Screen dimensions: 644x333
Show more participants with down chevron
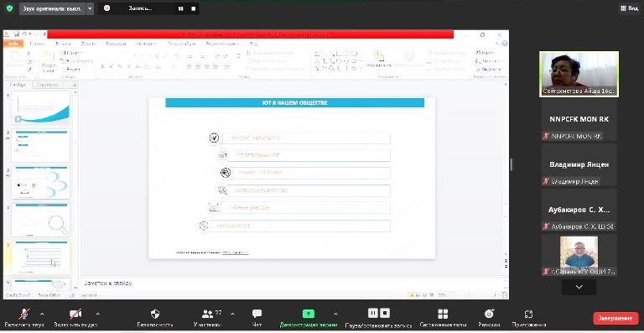coord(579,287)
